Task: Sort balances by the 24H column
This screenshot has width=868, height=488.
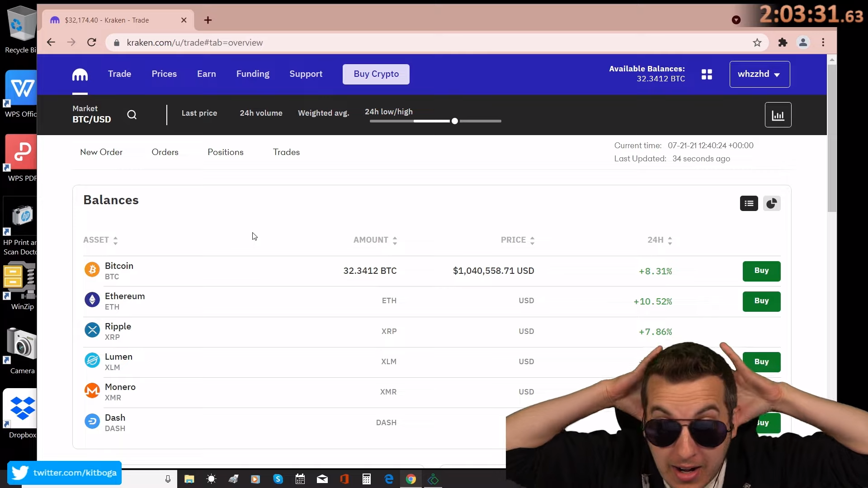Action: (x=660, y=240)
